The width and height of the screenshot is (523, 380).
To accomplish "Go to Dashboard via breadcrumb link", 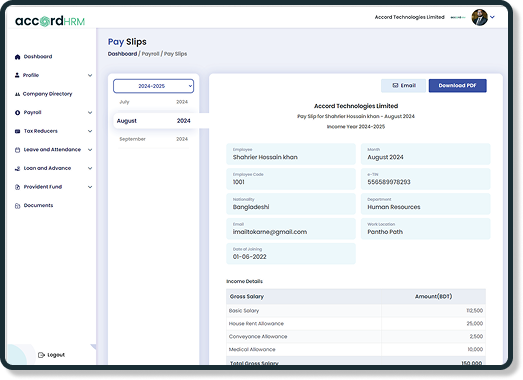I will [122, 54].
